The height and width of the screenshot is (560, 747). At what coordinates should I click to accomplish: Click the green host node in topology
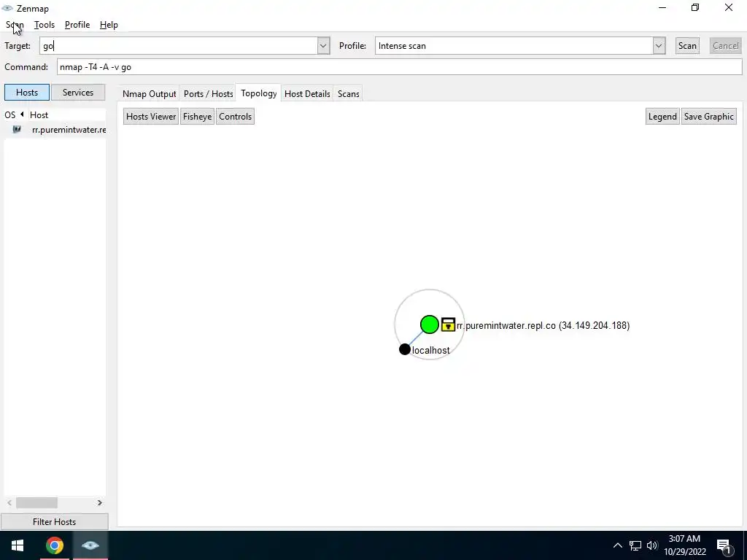[429, 324]
